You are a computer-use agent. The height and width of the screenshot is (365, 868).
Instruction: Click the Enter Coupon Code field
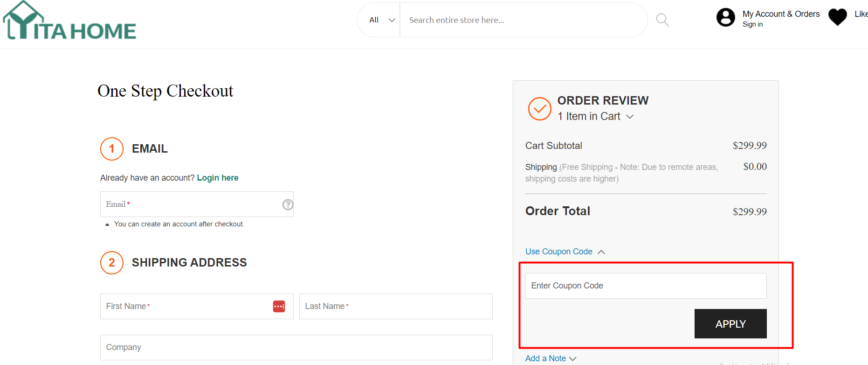(646, 286)
